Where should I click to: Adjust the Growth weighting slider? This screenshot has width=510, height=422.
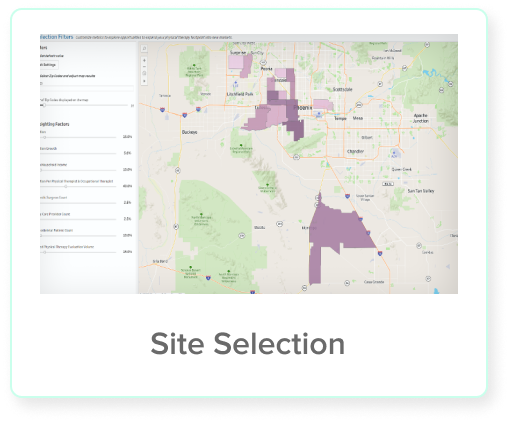click(x=78, y=153)
